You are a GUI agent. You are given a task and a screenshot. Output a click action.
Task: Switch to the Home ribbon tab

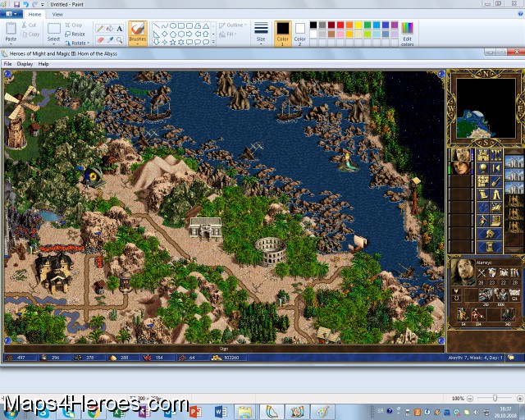coord(34,15)
